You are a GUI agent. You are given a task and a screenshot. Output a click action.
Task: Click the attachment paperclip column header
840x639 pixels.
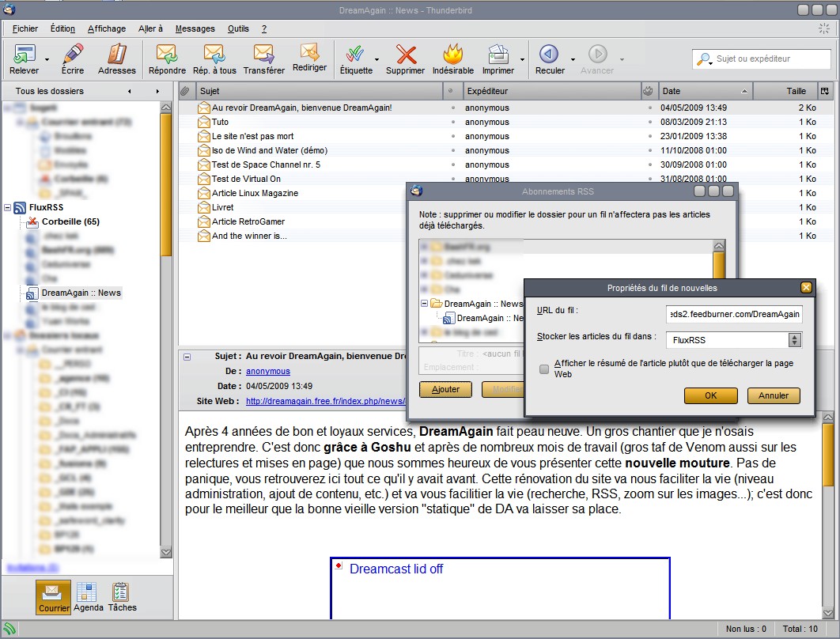point(185,91)
